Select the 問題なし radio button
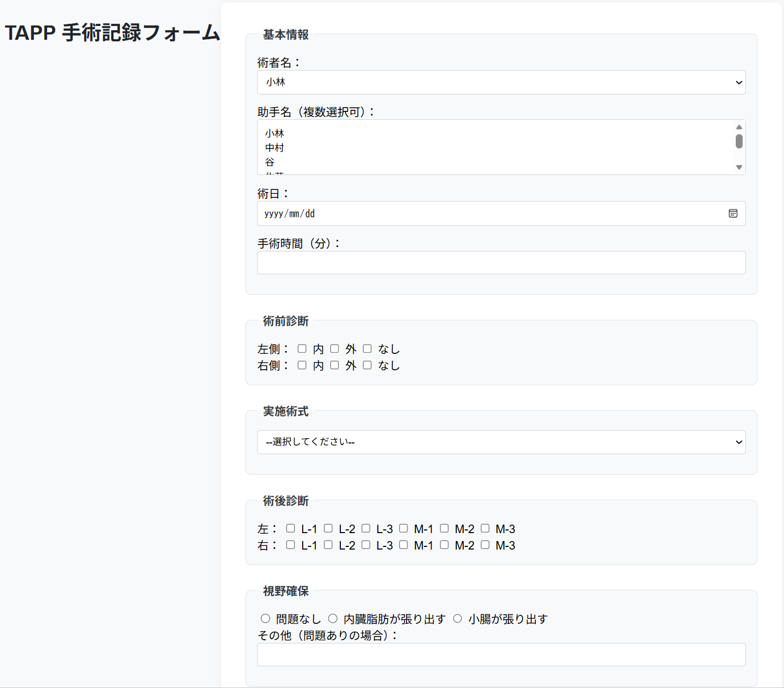784x688 pixels. coord(266,619)
